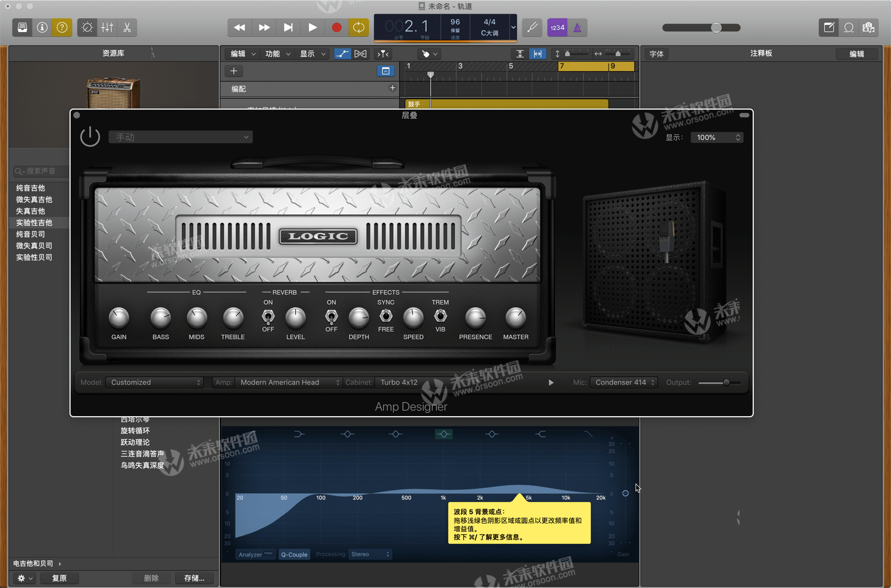Click the 删除 button

coord(151,578)
